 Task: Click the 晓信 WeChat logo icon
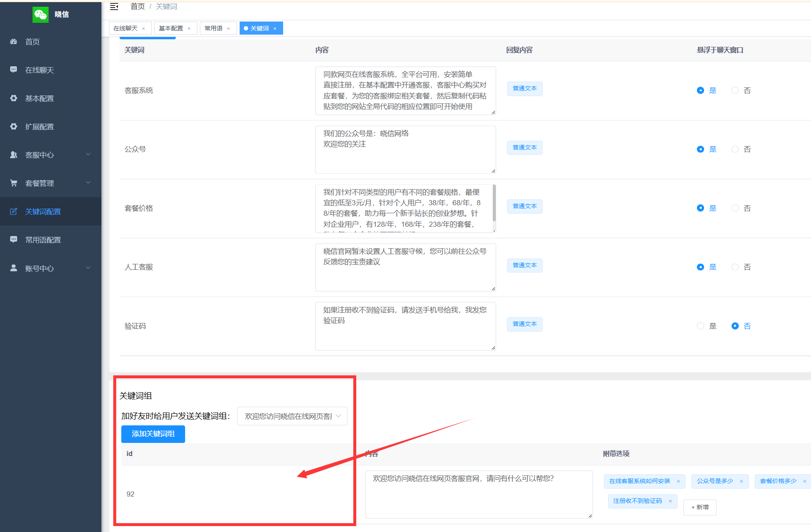click(x=41, y=14)
